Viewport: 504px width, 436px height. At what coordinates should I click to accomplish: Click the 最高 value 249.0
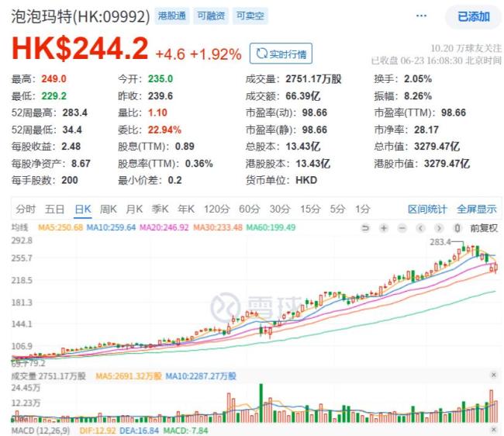[x=54, y=79]
